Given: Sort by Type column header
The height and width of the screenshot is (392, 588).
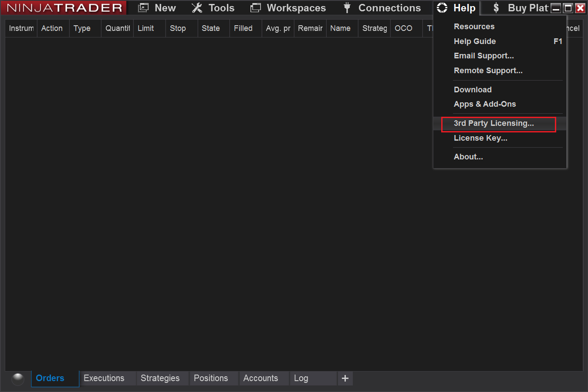Looking at the screenshot, I should coord(85,28).
